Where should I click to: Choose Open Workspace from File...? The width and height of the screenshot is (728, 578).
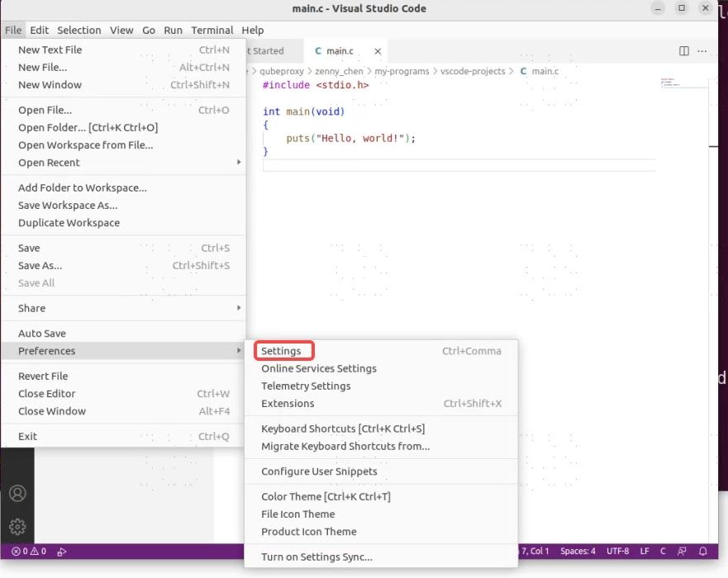(x=123, y=145)
